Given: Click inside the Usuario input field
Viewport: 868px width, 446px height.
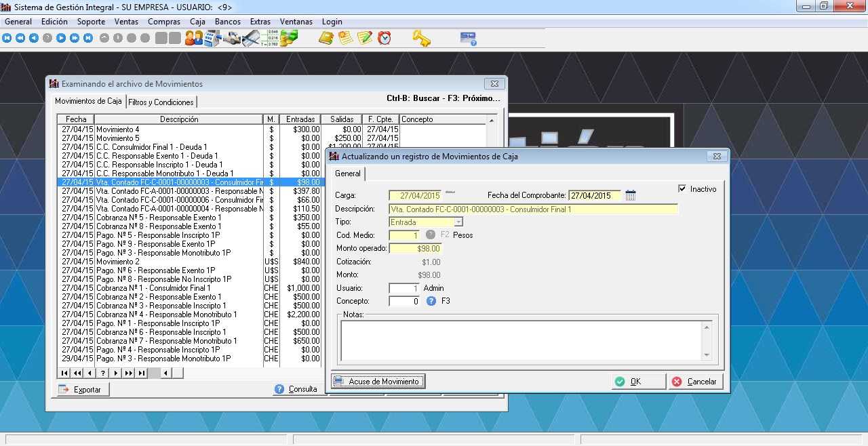Looking at the screenshot, I should (x=404, y=288).
